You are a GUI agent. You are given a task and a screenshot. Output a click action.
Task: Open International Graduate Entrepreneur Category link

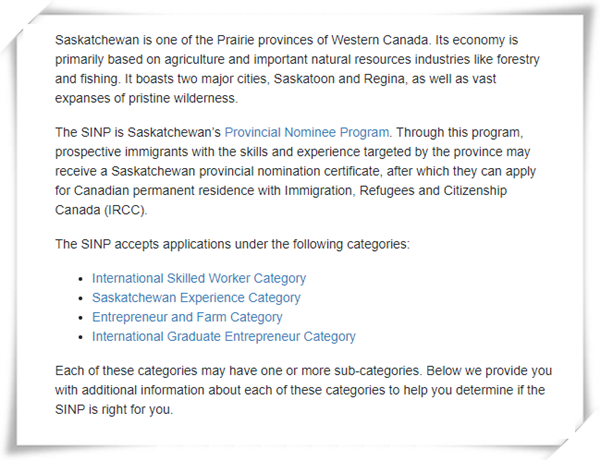pos(224,337)
